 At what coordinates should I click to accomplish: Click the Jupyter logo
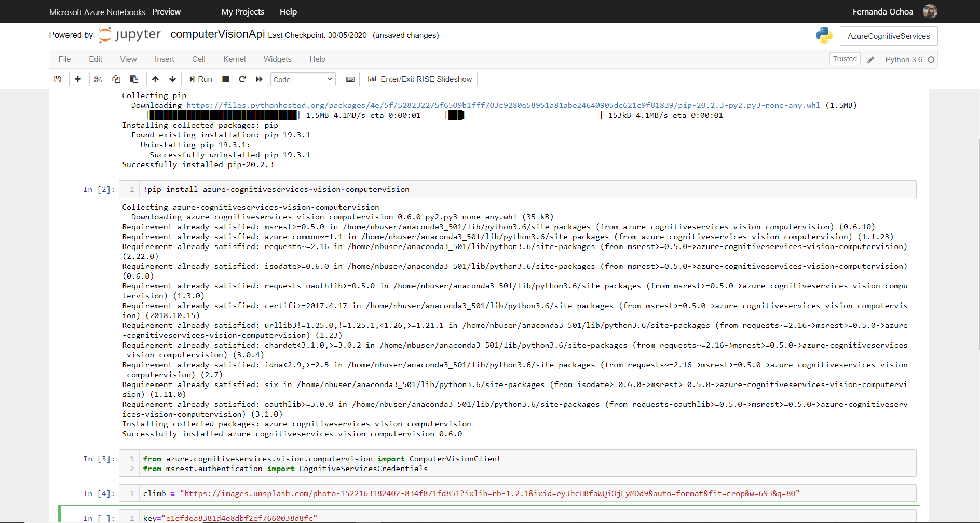tap(130, 35)
